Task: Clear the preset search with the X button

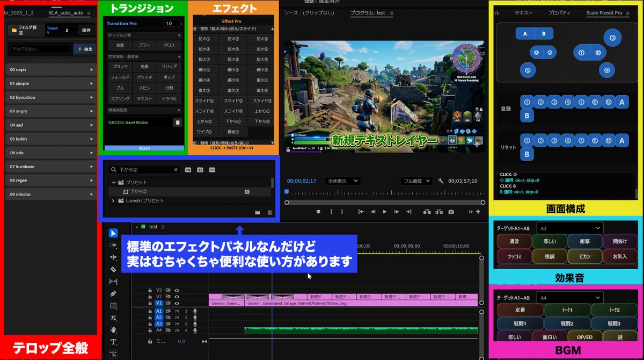Action: click(x=175, y=170)
